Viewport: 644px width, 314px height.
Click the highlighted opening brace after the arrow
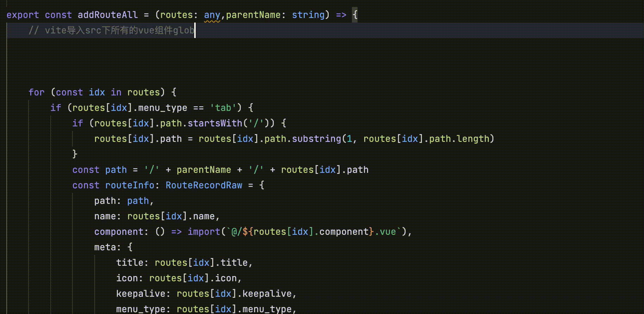(355, 15)
